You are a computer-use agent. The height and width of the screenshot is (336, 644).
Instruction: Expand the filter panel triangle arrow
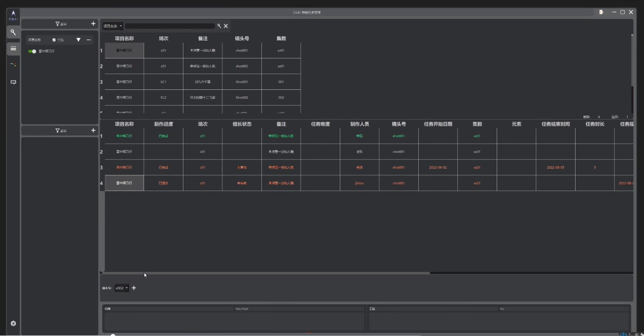click(78, 40)
